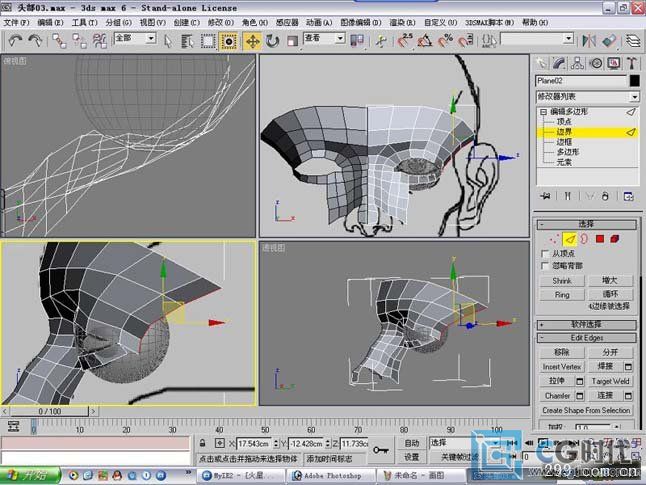Screen dimensions: 646x485
Task: Switch to the Modify command panel tab
Action: (559, 63)
